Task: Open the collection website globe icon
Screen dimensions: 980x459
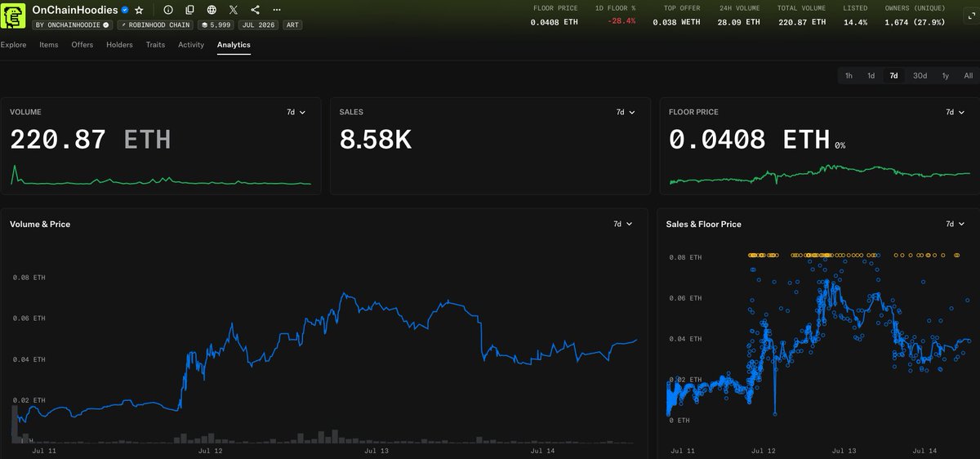Action: (212, 10)
